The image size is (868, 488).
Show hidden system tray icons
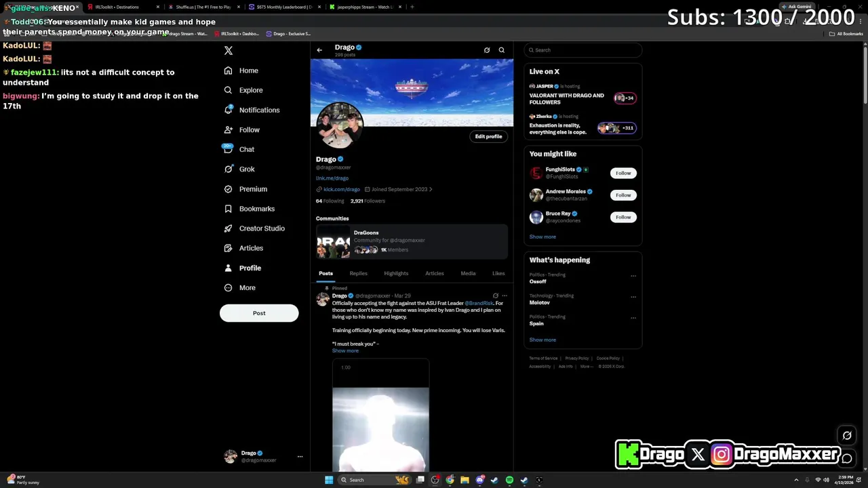(x=796, y=480)
